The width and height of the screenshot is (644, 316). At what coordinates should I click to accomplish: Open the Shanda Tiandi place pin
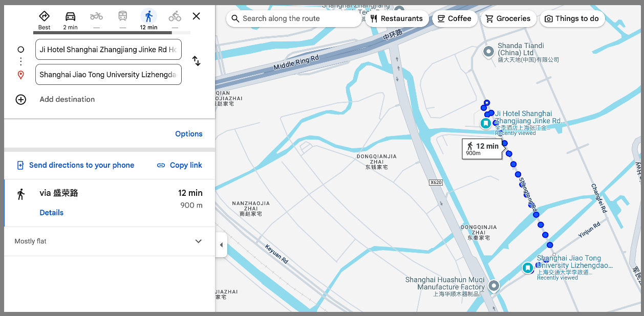pyautogui.click(x=489, y=51)
